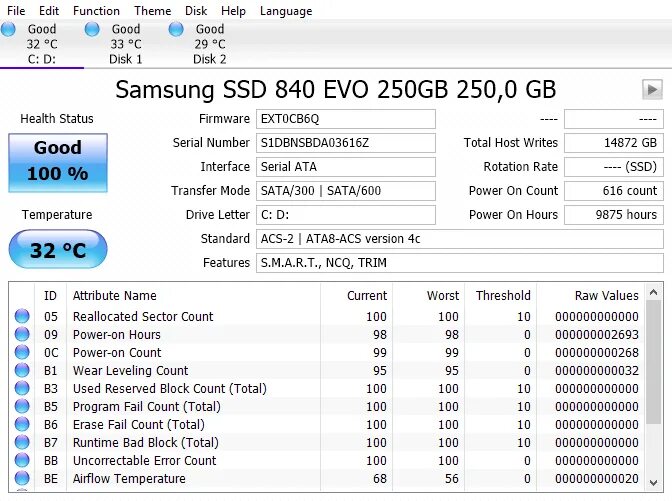Click status orb for Erase Fail Count
Image resolution: width=672 pixels, height=501 pixels.
[x=22, y=424]
